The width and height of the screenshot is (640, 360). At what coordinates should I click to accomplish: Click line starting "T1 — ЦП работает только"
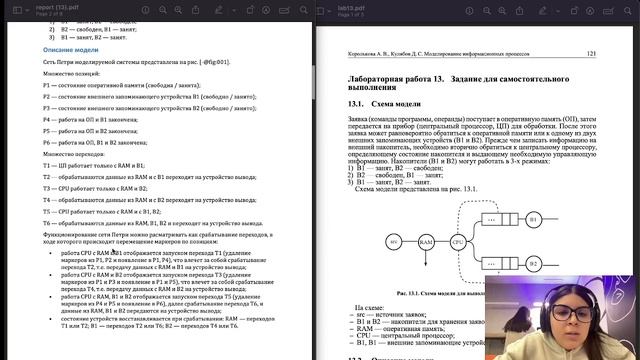94,166
